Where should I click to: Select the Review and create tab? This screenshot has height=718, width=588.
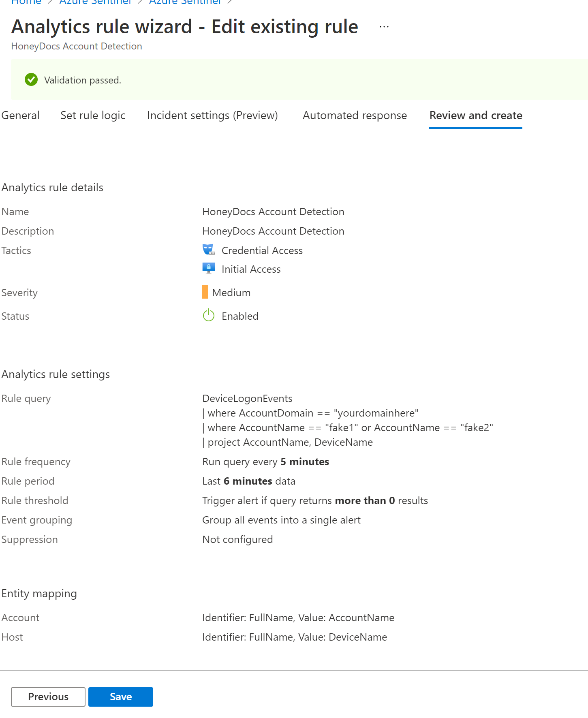pyautogui.click(x=476, y=115)
